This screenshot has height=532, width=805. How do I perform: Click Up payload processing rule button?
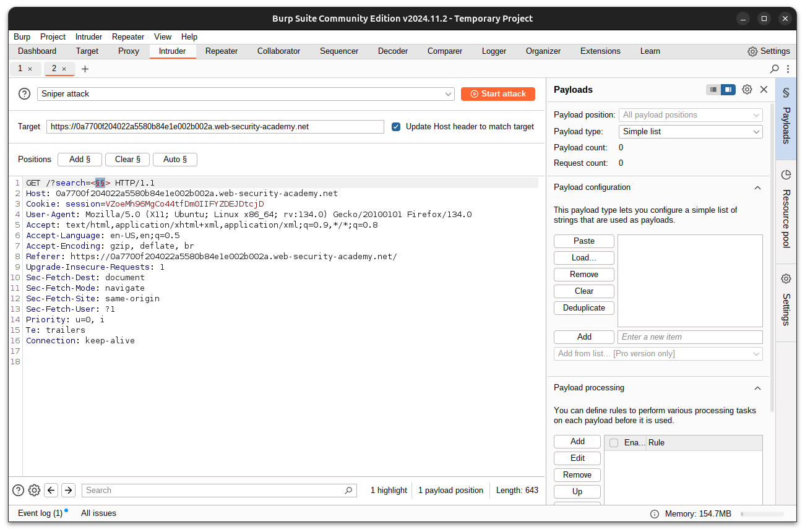tap(577, 492)
